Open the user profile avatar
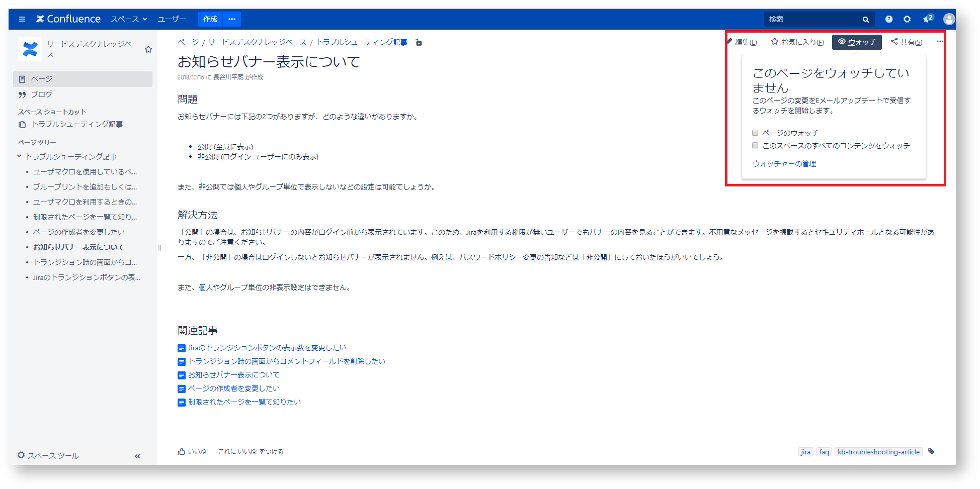This screenshot has width=980, height=489. (x=949, y=19)
